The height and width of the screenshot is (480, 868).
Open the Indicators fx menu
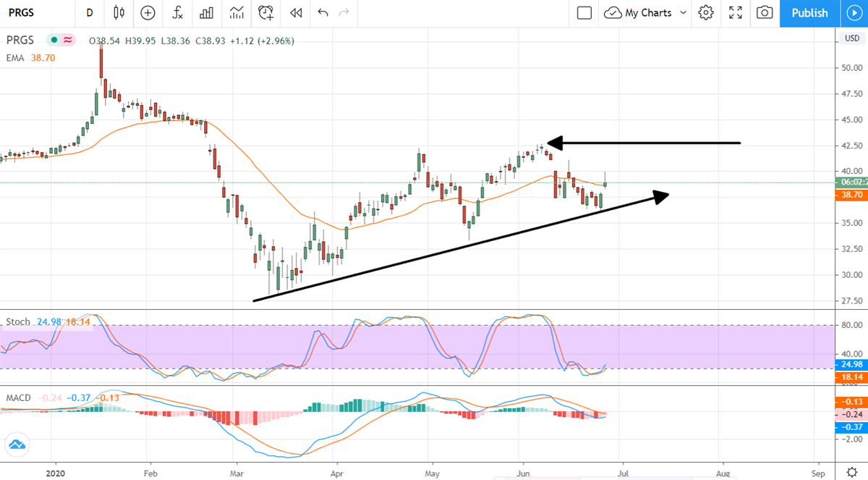click(177, 13)
